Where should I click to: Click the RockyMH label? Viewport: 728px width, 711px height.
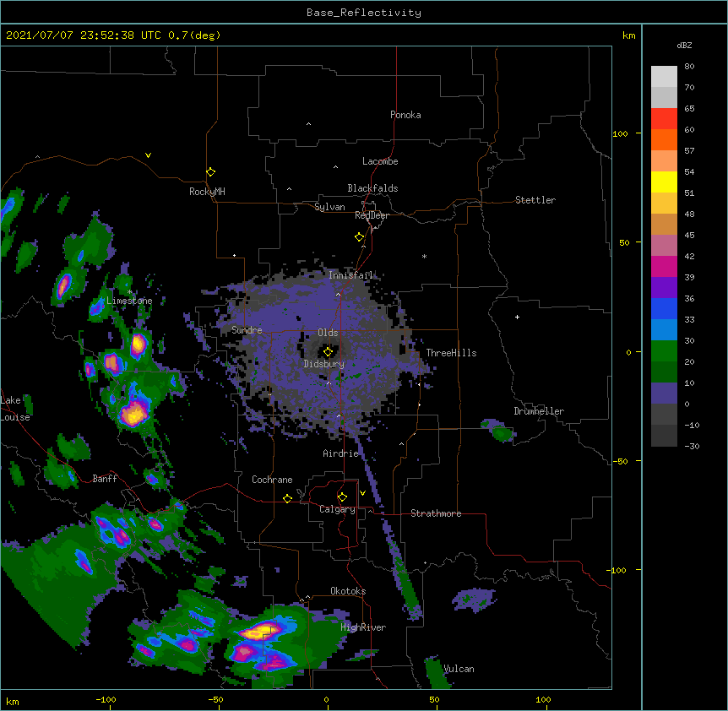coord(207,192)
